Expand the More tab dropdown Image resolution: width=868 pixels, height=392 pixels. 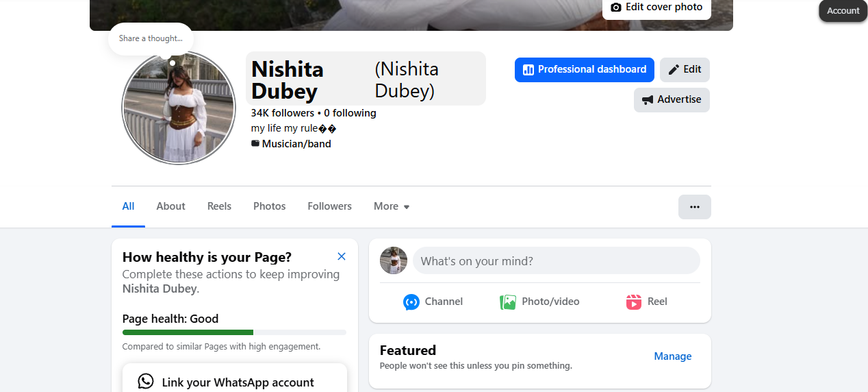point(392,207)
